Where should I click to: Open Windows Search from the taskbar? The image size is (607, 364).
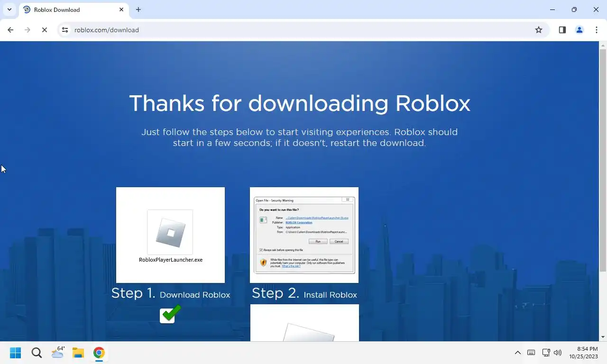click(x=37, y=353)
